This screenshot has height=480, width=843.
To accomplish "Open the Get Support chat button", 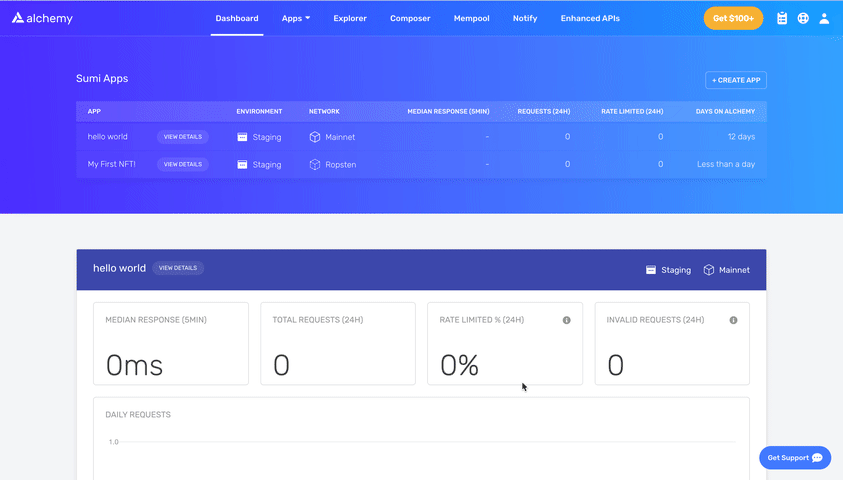I will (x=795, y=457).
